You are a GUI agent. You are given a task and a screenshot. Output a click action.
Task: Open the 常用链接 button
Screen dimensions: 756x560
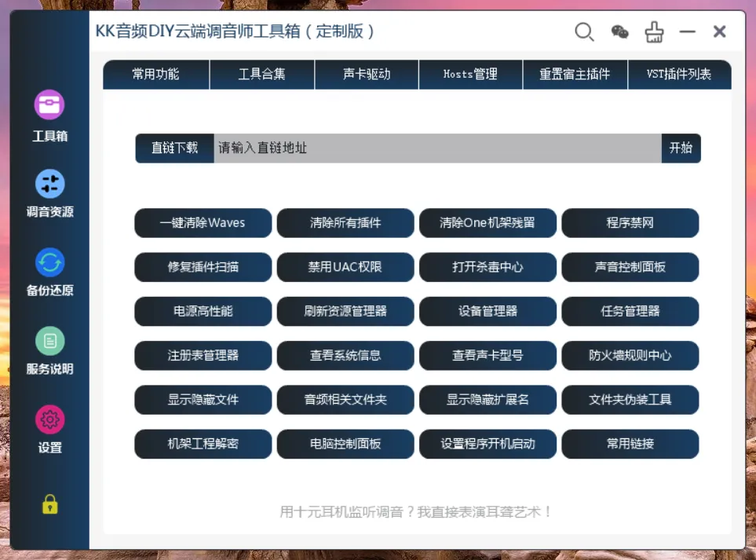point(630,444)
